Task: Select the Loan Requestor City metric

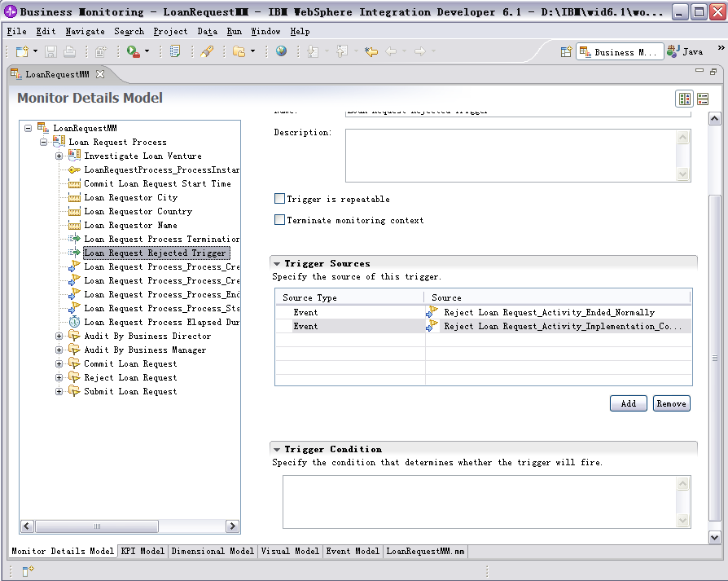Action: pos(130,198)
